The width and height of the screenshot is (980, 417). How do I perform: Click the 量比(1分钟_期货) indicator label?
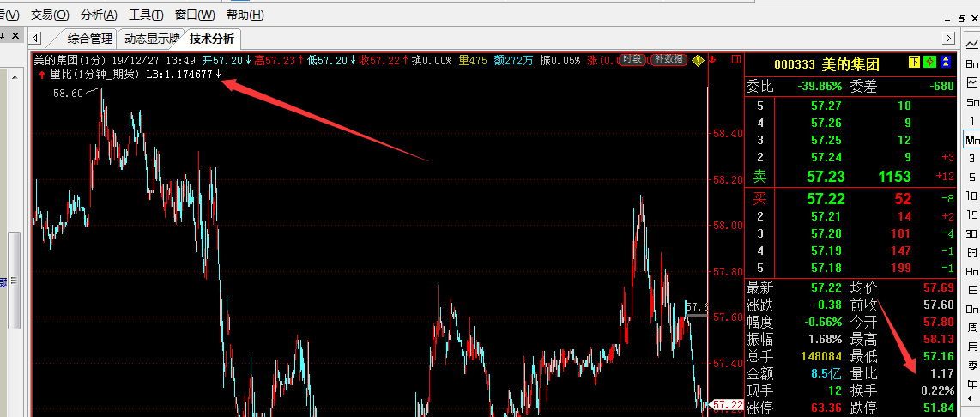click(x=94, y=75)
